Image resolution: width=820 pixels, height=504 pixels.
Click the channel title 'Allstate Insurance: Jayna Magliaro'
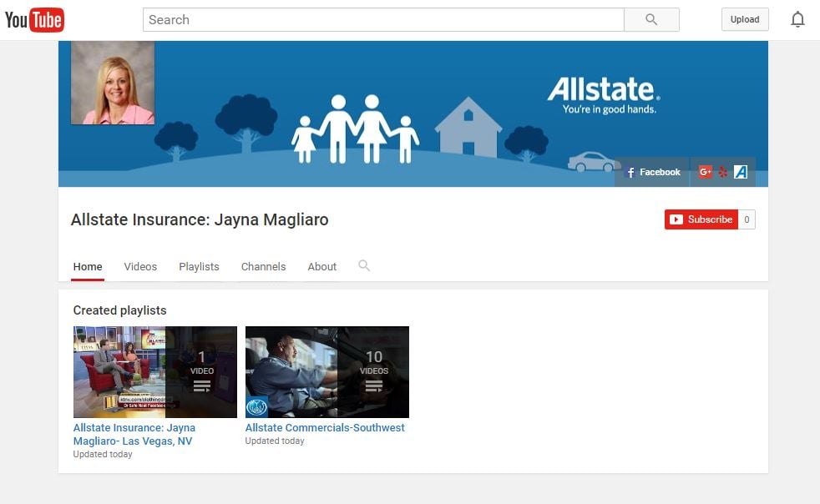click(x=200, y=219)
